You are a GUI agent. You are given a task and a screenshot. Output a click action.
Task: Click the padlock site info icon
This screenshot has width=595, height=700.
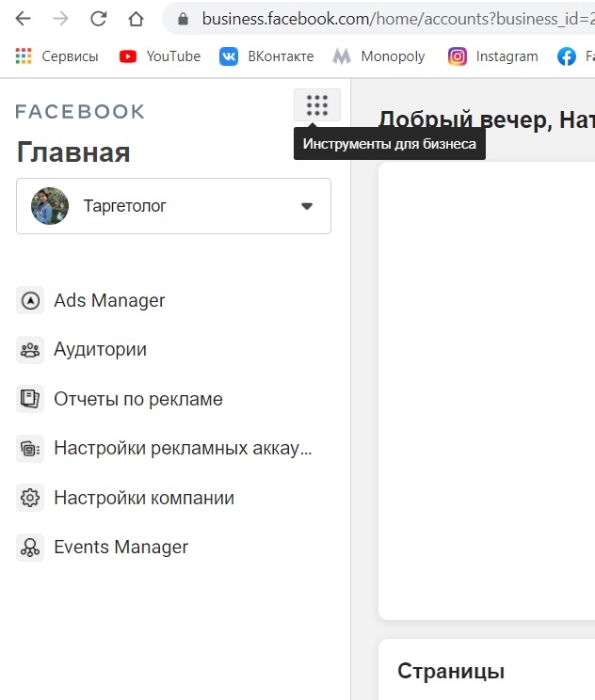click(183, 19)
